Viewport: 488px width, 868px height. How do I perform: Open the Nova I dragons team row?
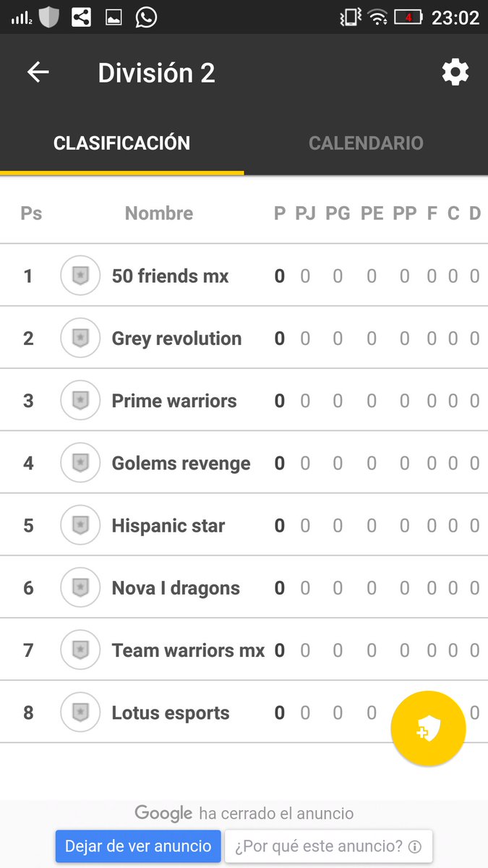point(244,587)
